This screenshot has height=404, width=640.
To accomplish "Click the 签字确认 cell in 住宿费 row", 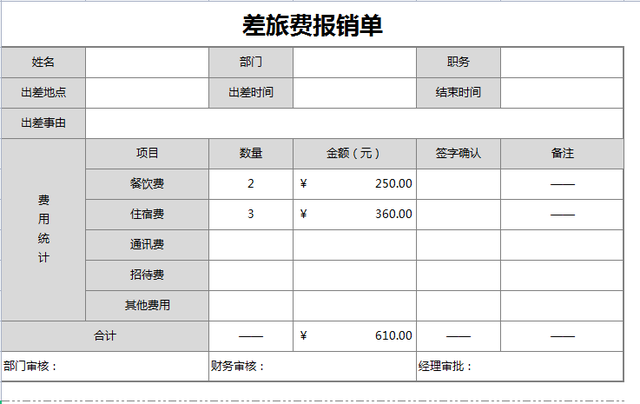I will click(x=458, y=214).
